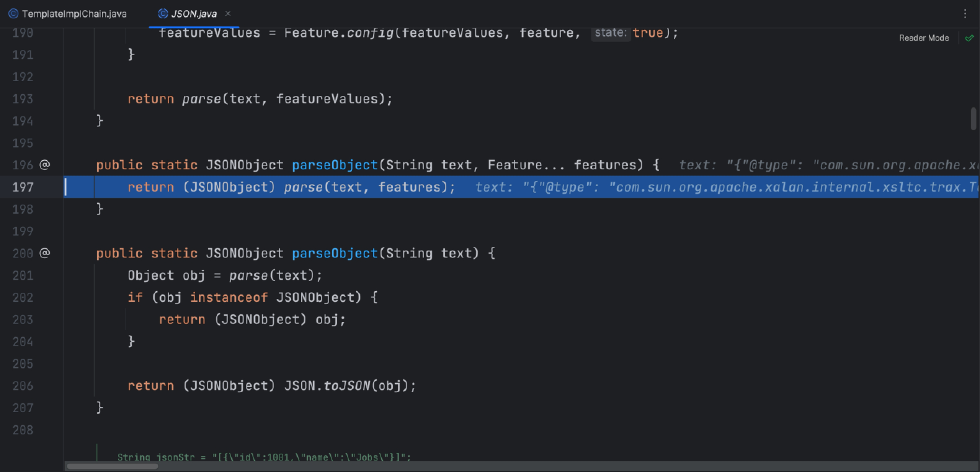Click inline debug text value on line 197

click(x=726, y=187)
